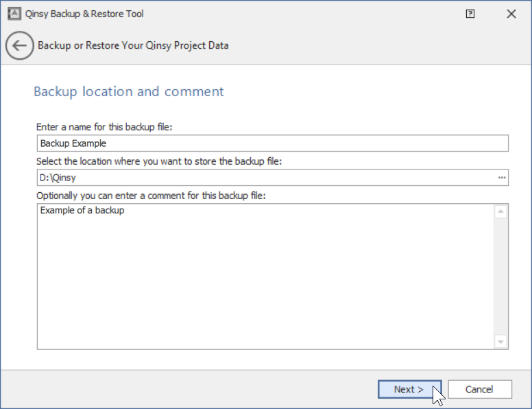Click the 'Select the location' label
Screen dimensions: 532x409
click(160, 161)
